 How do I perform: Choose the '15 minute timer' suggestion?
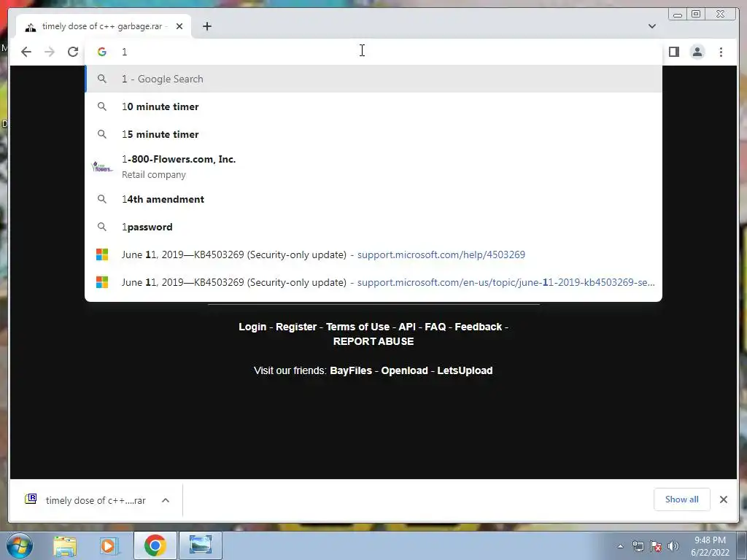pyautogui.click(x=373, y=134)
